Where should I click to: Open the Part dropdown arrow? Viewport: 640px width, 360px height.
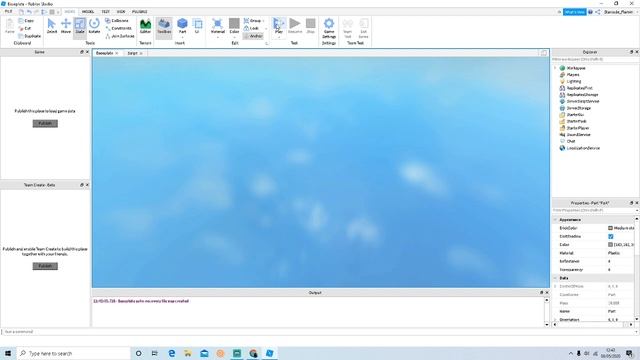182,37
